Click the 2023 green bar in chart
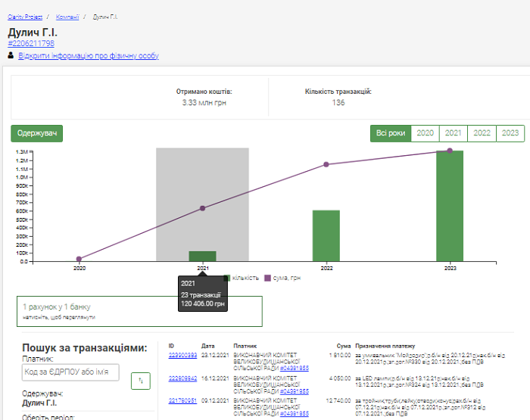The width and height of the screenshot is (530, 420). tap(450, 206)
